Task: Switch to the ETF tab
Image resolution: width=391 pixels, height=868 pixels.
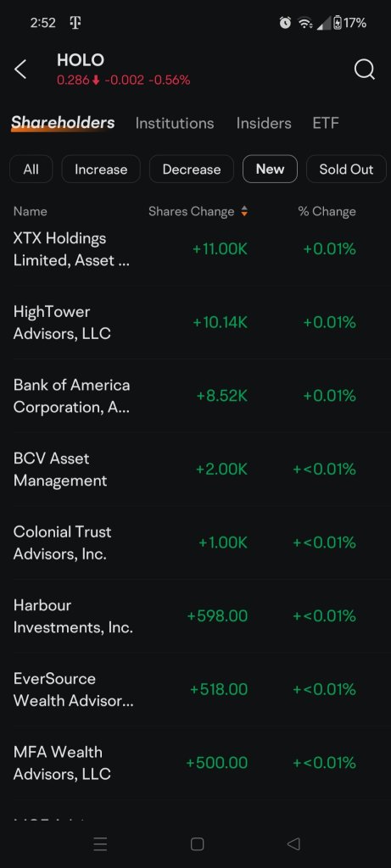Action: [x=326, y=123]
